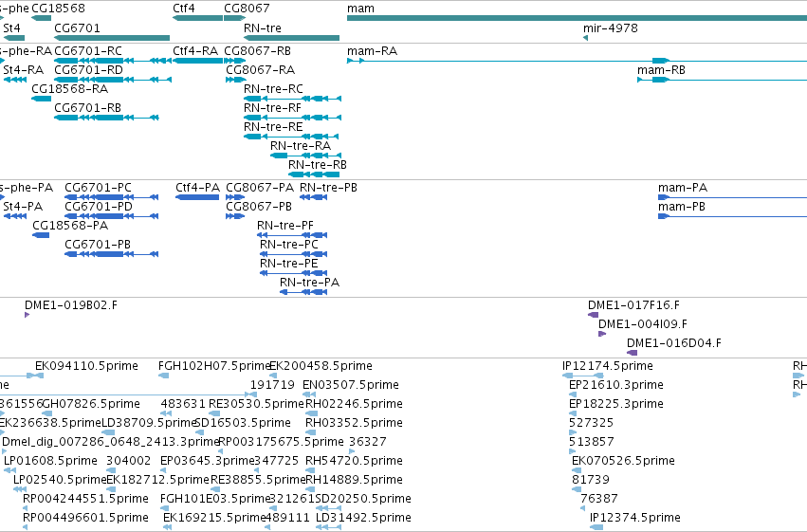Screen dimensions: 807x532
Task: Click protein CG8067-PB
Action: pos(234,216)
